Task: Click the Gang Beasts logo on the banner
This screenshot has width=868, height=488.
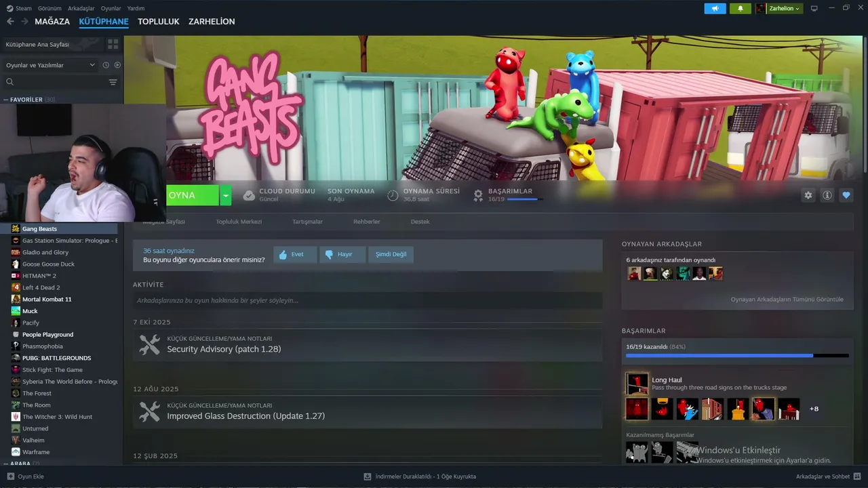Action: point(252,108)
